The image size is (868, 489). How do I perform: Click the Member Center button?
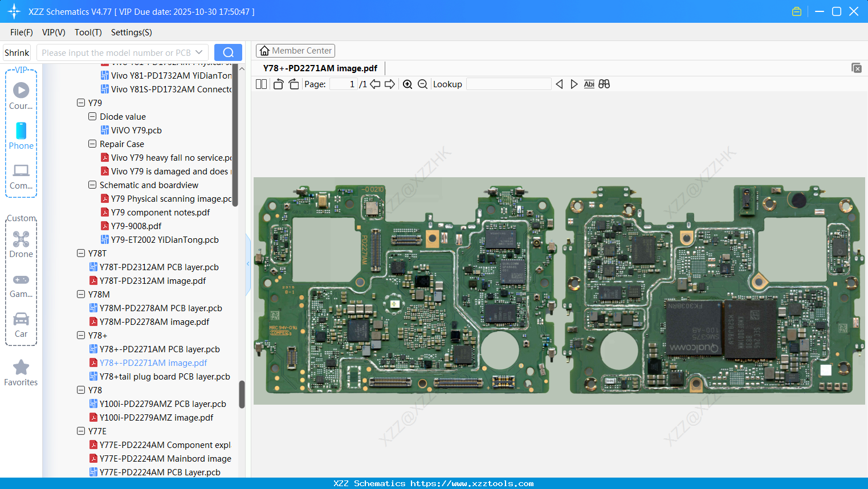point(295,51)
